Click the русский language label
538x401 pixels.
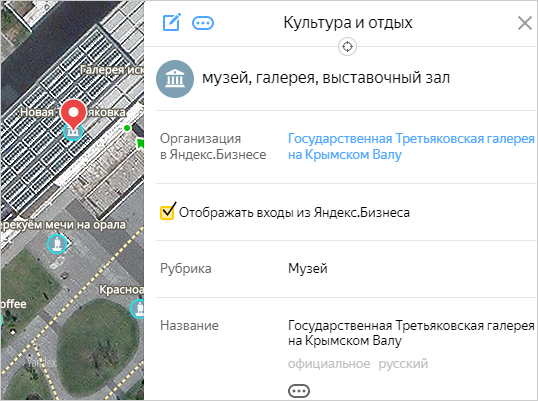click(403, 364)
